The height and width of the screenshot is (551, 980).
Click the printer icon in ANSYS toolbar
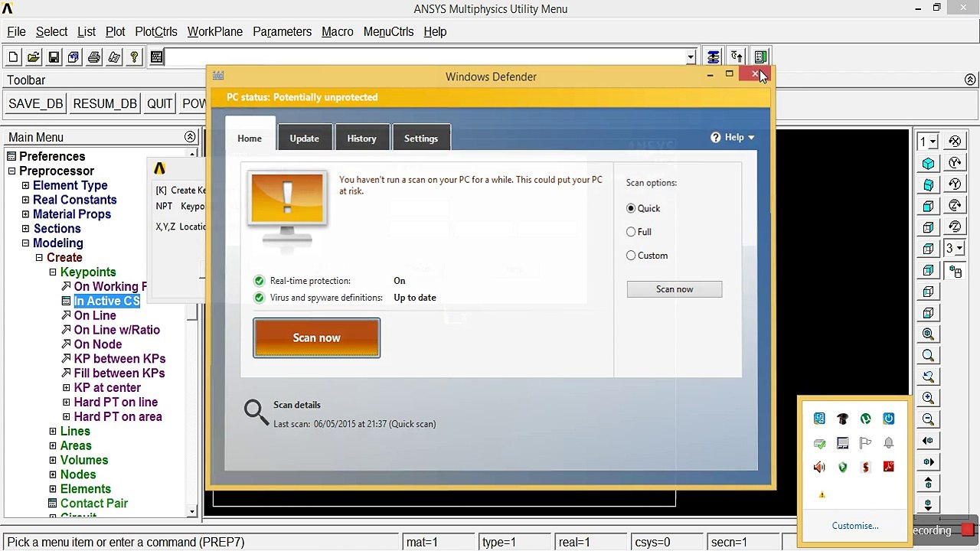94,57
